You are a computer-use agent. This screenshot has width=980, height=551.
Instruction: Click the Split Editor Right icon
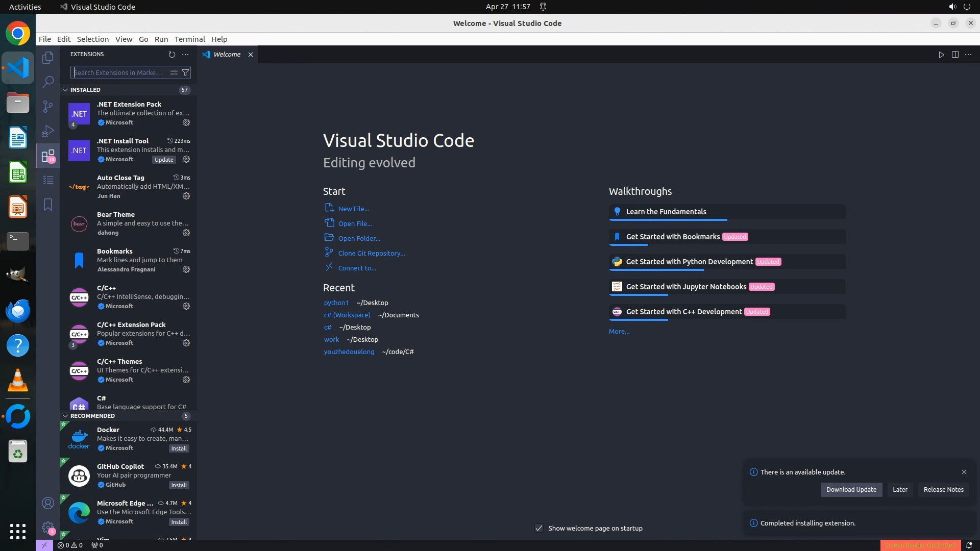(x=955, y=55)
